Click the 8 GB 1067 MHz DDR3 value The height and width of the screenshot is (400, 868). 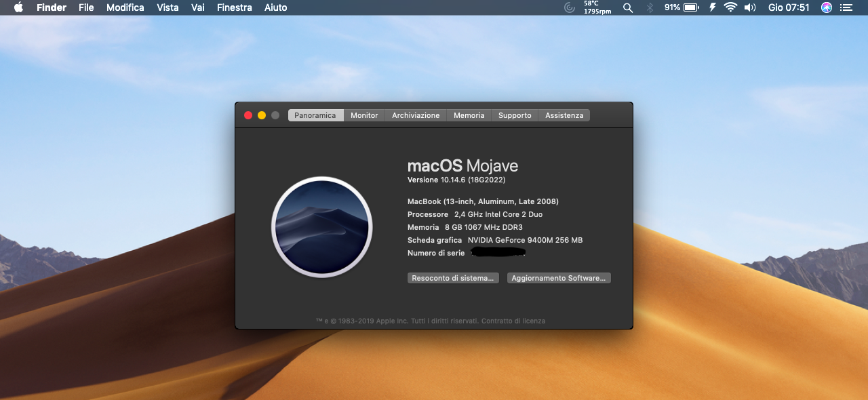click(484, 227)
